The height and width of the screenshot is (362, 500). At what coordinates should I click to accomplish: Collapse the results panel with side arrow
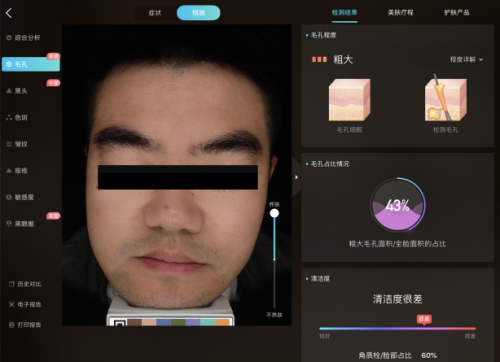tap(296, 177)
